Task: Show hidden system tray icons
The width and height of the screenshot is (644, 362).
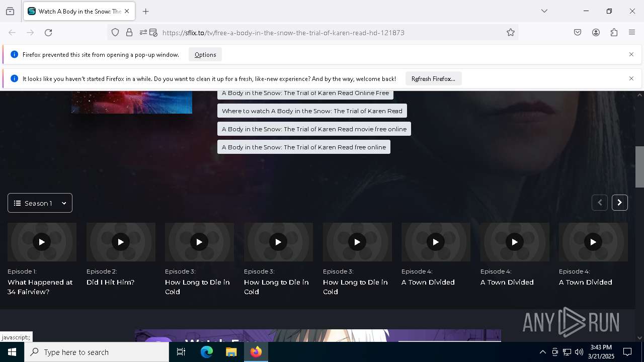Action: pyautogui.click(x=542, y=352)
